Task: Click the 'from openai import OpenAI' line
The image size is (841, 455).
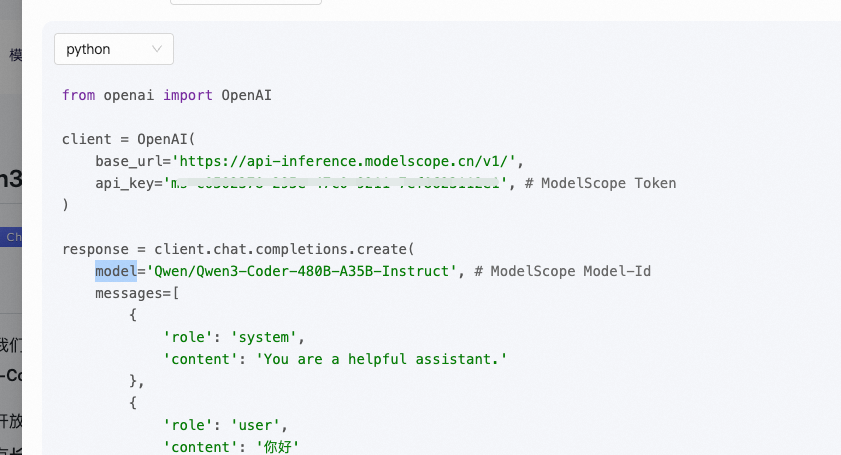Action: click(x=166, y=95)
